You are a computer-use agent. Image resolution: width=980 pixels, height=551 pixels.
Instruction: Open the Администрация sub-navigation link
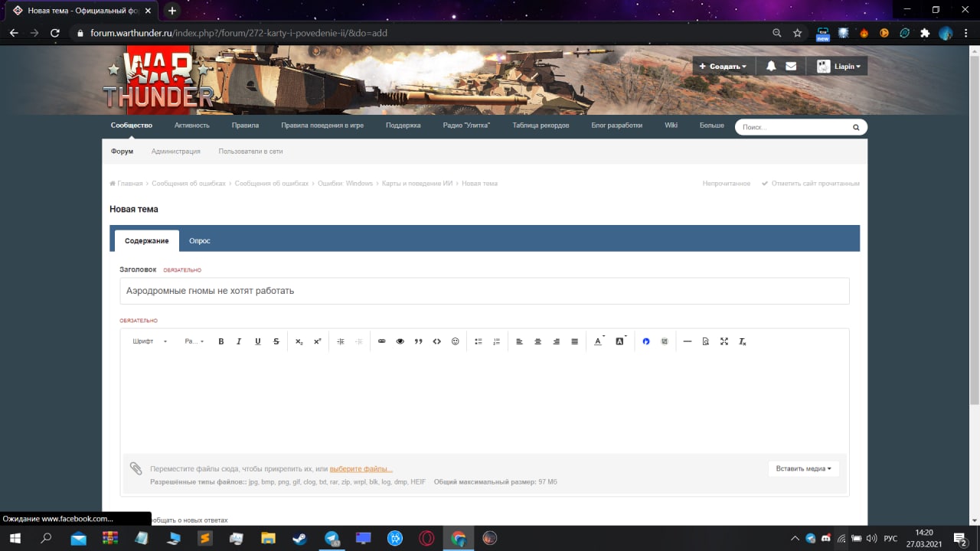point(176,152)
